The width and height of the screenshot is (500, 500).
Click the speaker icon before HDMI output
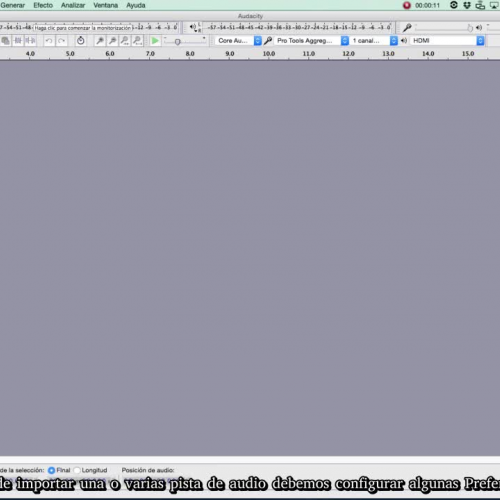(404, 41)
